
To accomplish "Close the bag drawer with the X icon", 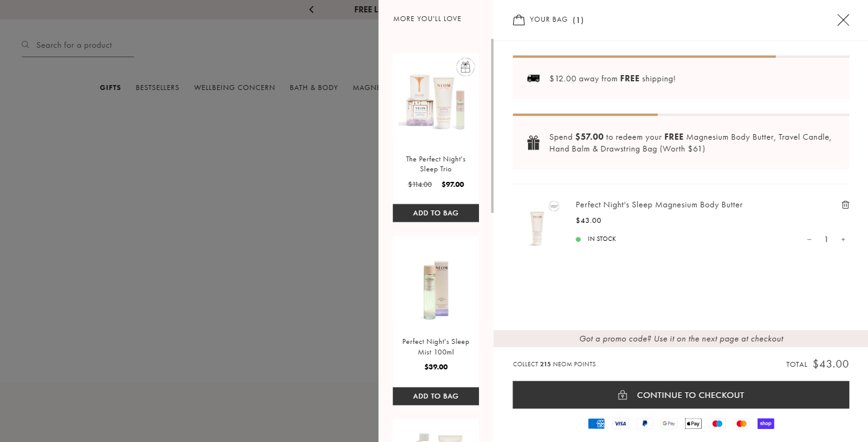I will (843, 20).
